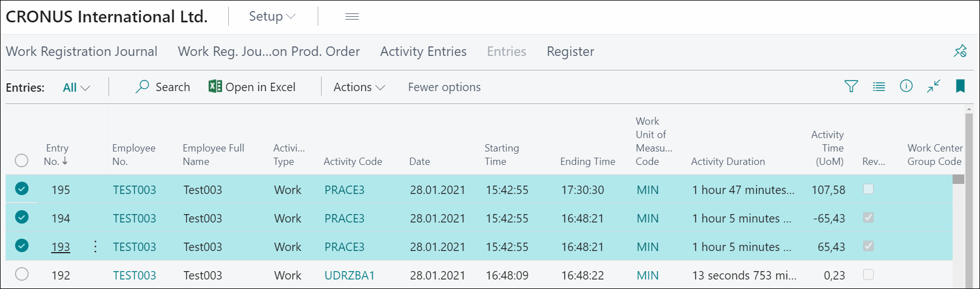Open the hamburger menu next to Setup
Image resolution: width=980 pixels, height=289 pixels.
(x=352, y=17)
